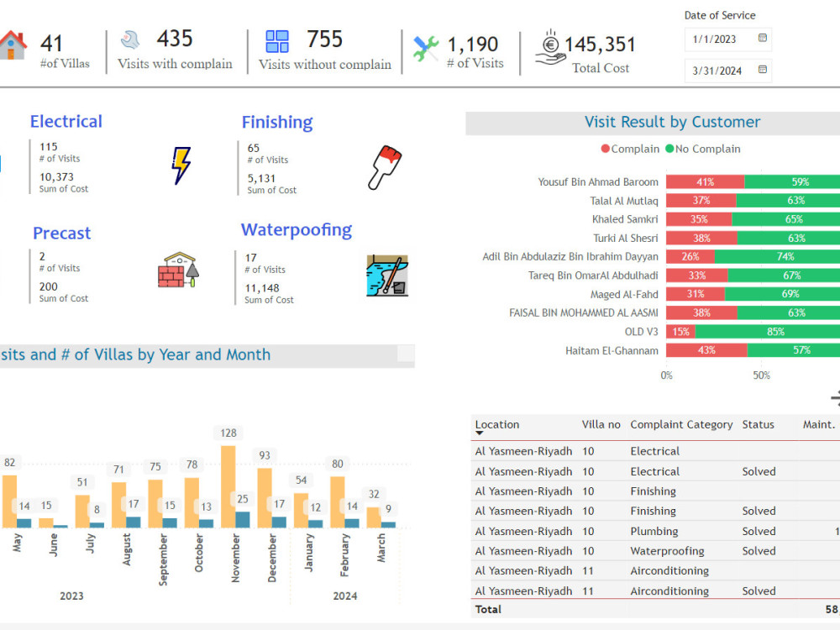Open the start date calendar picker
Screen dimensions: 840x630
coord(763,39)
